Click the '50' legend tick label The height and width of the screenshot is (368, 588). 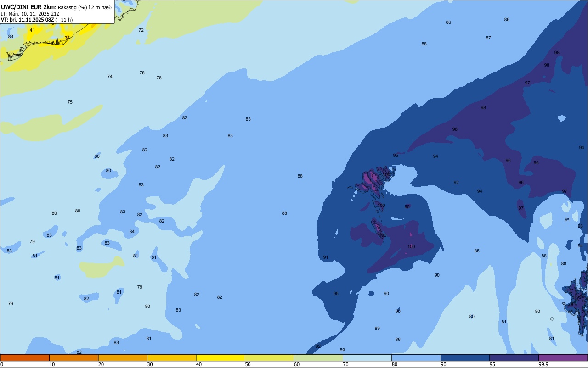click(x=248, y=364)
